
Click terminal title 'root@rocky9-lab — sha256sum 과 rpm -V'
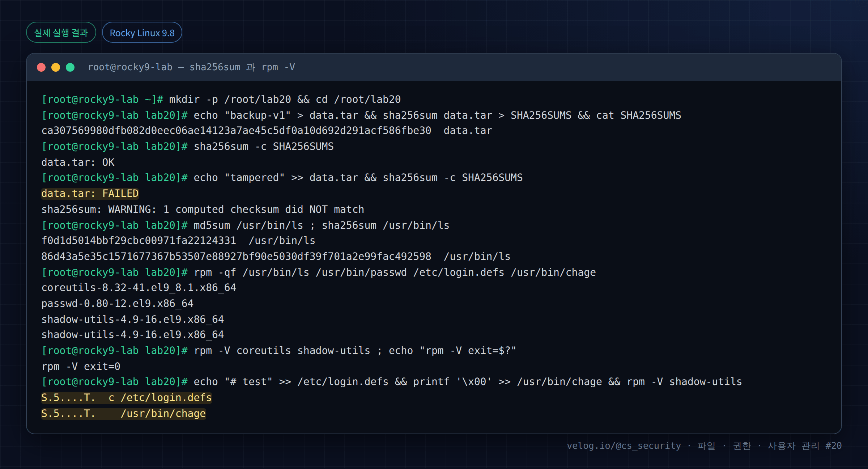[192, 67]
